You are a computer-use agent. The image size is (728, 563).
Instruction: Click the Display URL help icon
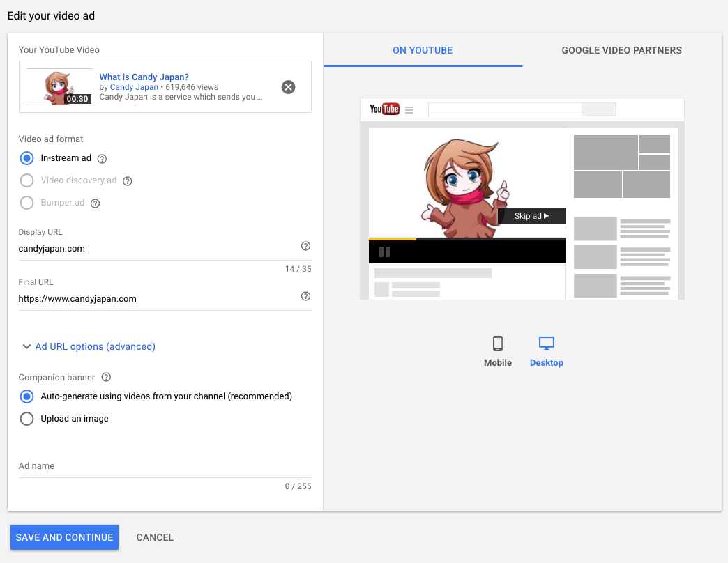coord(305,246)
